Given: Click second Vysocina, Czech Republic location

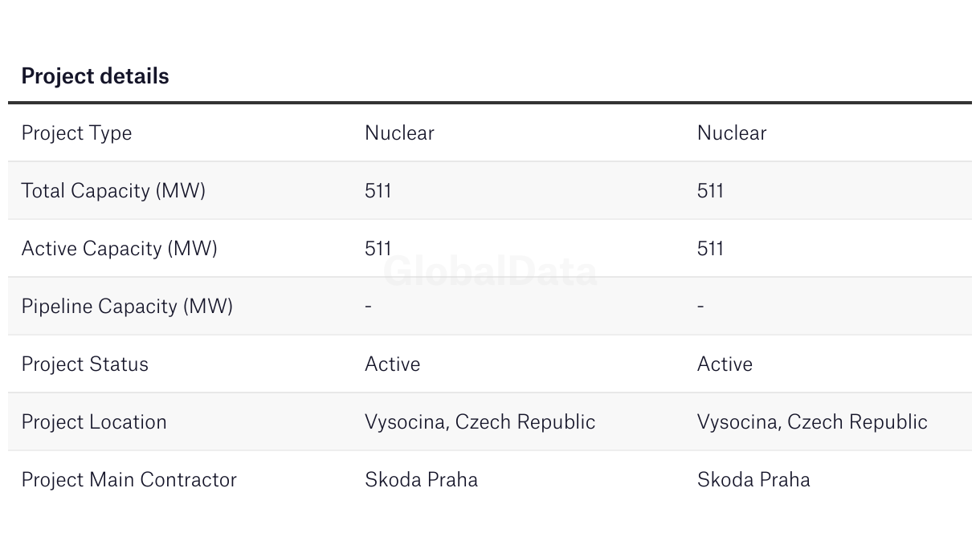Looking at the screenshot, I should point(813,422).
